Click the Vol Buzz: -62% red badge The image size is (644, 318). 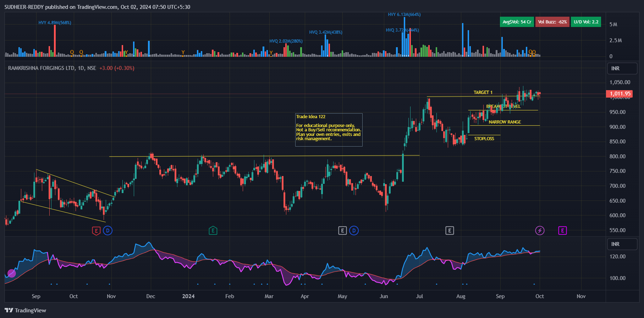pyautogui.click(x=552, y=22)
